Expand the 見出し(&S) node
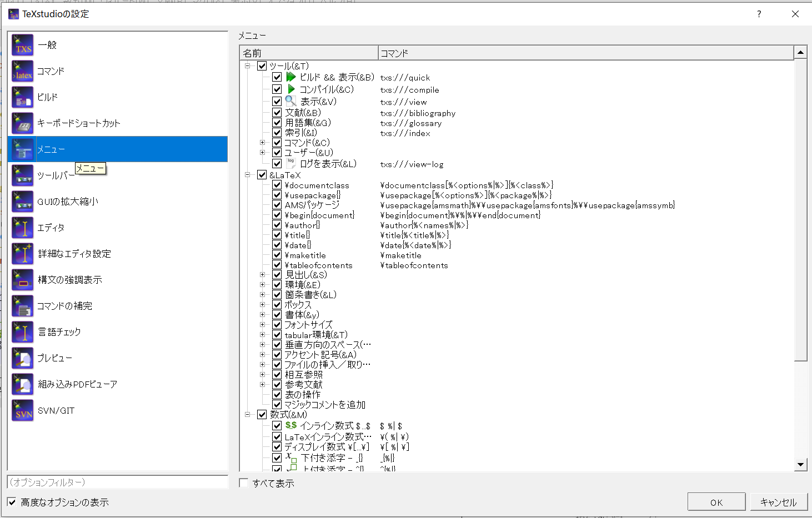Screen dimensions: 812x518 point(263,275)
